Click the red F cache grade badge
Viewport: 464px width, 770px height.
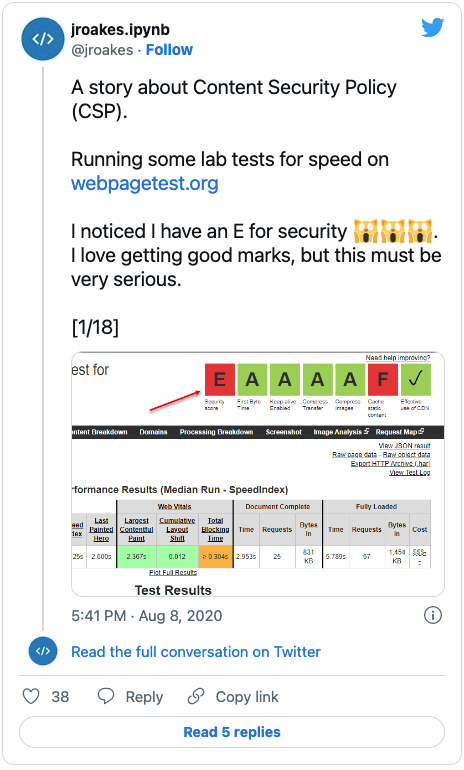coord(382,379)
